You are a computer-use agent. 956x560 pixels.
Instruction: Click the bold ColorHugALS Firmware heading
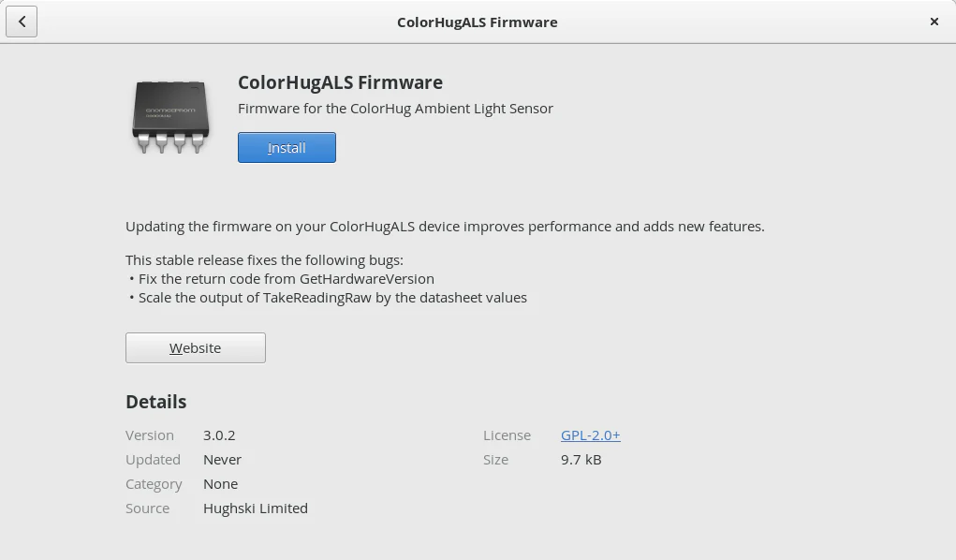340,82
